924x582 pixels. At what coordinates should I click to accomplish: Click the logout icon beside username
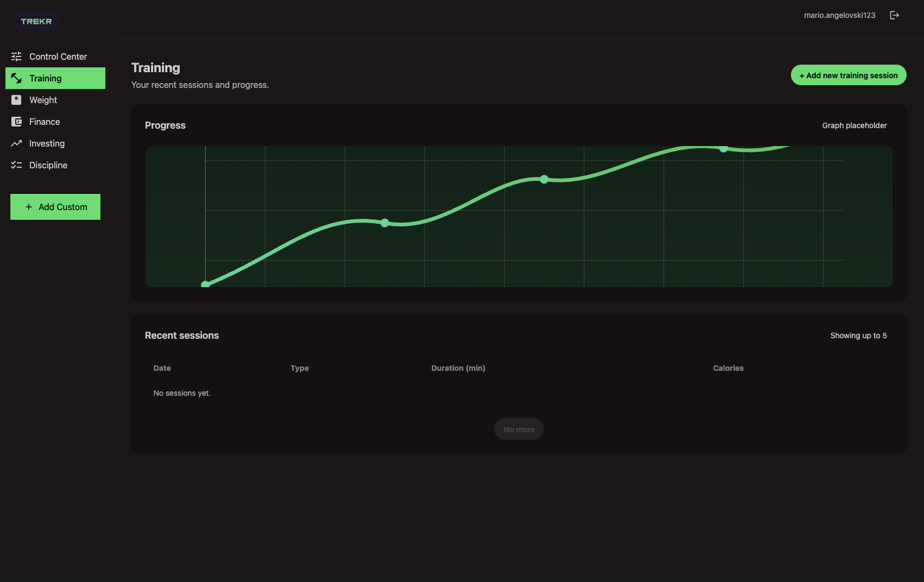pyautogui.click(x=894, y=15)
